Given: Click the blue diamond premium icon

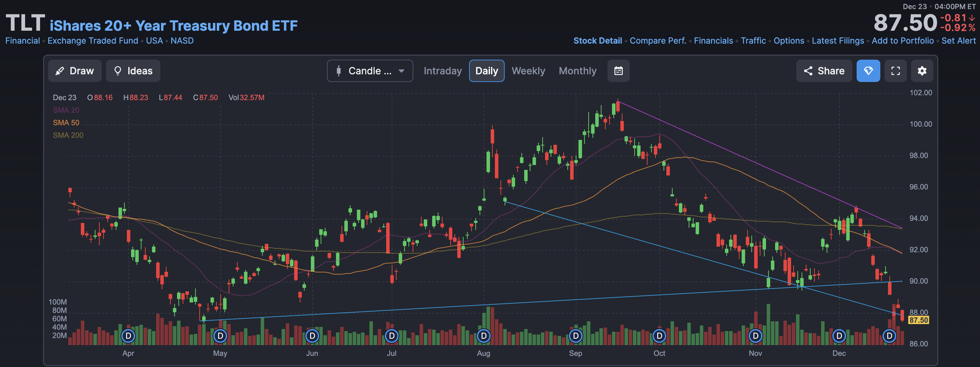Looking at the screenshot, I should point(868,71).
